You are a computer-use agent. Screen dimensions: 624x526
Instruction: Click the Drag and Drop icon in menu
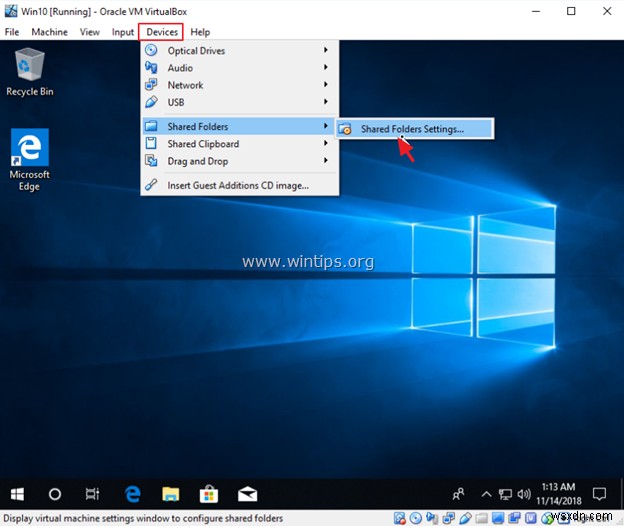pos(151,161)
